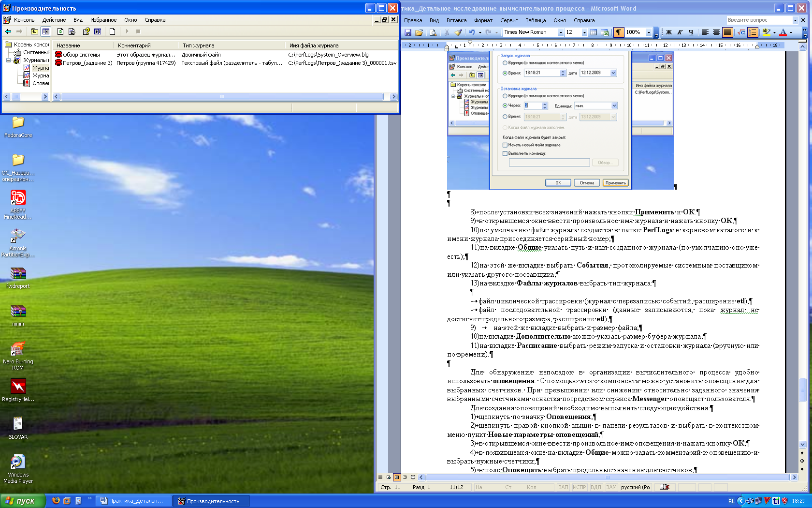The height and width of the screenshot is (508, 812).
Task: Open the undo history dropdown arrow
Action: click(480, 32)
